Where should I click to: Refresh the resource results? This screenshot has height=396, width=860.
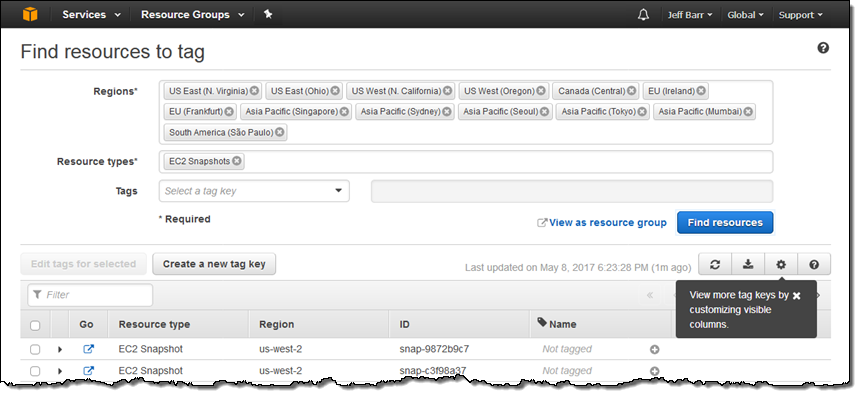[x=715, y=264]
